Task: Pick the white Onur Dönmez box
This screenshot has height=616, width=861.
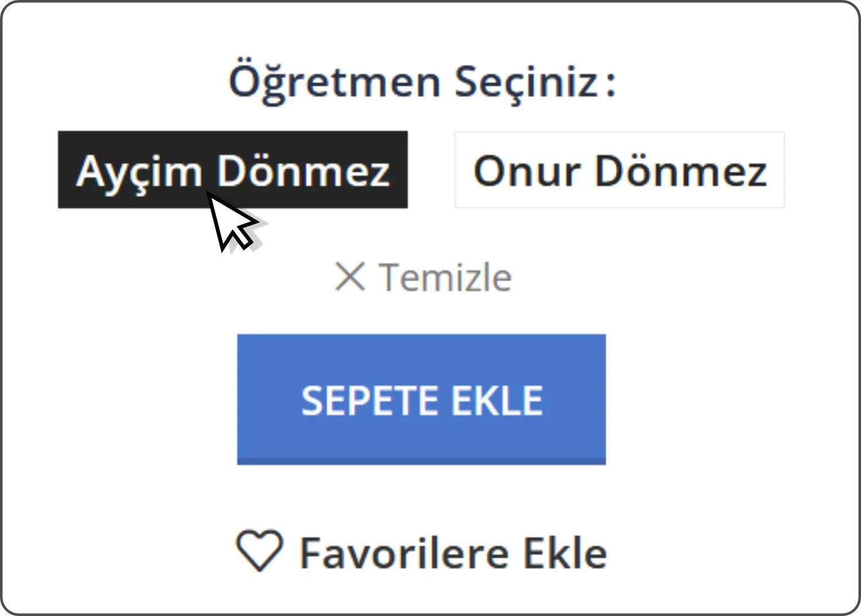Action: [x=619, y=170]
